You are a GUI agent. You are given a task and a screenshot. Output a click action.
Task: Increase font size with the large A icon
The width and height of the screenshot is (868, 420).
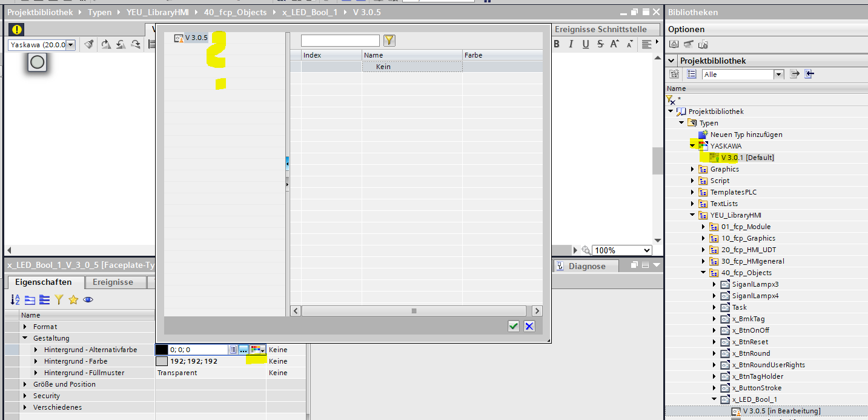(614, 44)
